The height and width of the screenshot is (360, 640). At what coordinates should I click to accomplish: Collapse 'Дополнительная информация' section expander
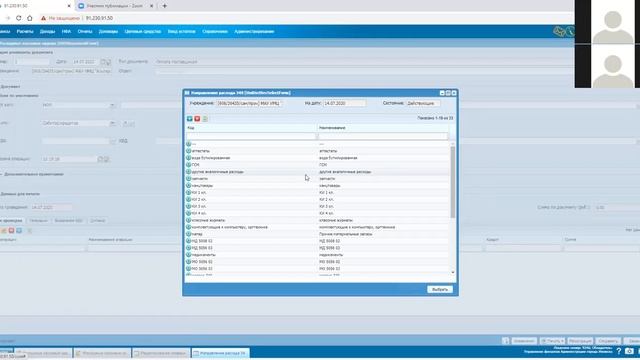[2, 174]
